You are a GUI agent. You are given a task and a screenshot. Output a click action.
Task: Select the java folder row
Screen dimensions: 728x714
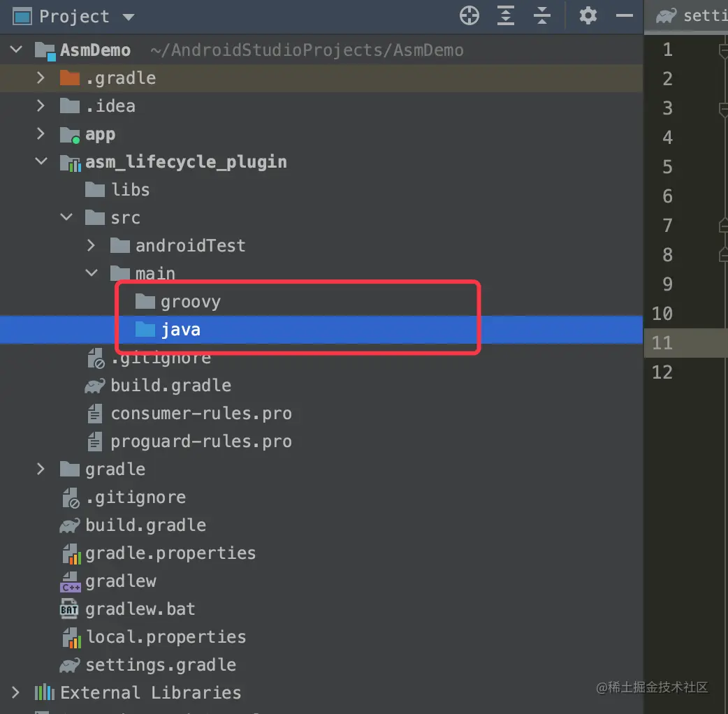[321, 329]
